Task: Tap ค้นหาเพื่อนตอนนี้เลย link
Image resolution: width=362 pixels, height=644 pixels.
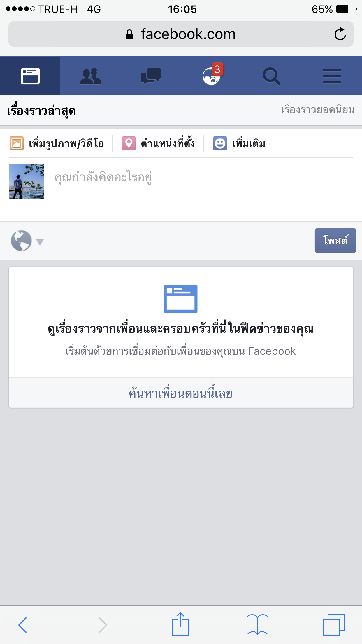Action: click(181, 393)
